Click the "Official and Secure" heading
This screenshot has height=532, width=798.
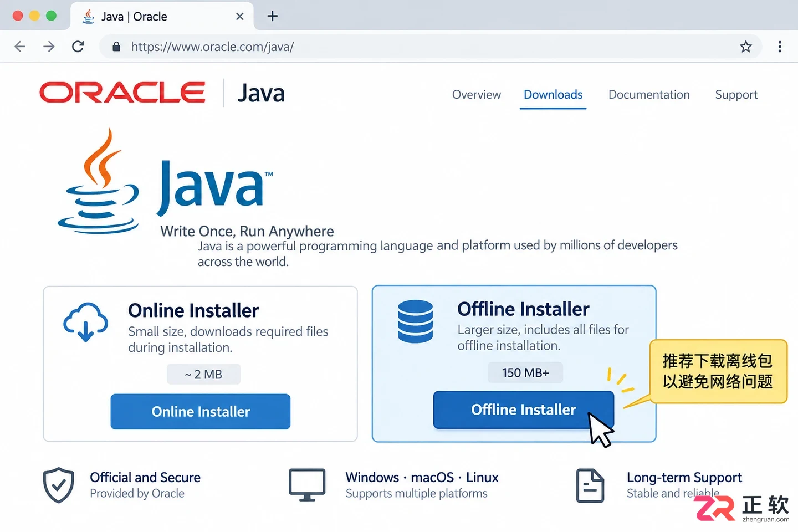(145, 477)
